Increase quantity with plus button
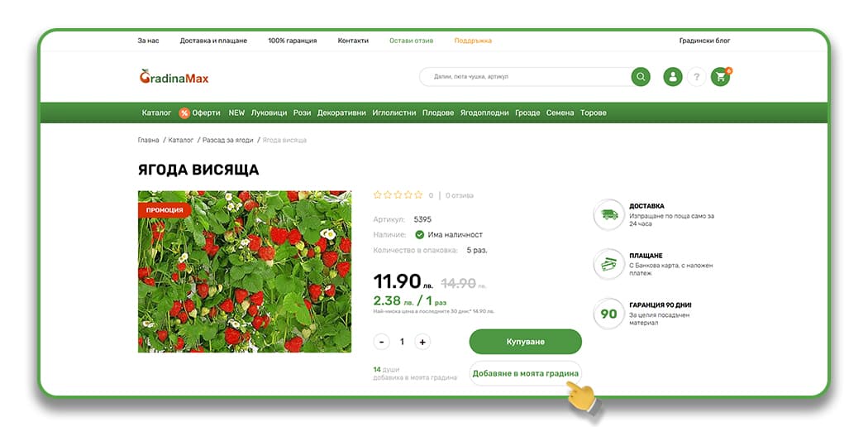Viewport: 868px width, 427px height. coord(422,342)
